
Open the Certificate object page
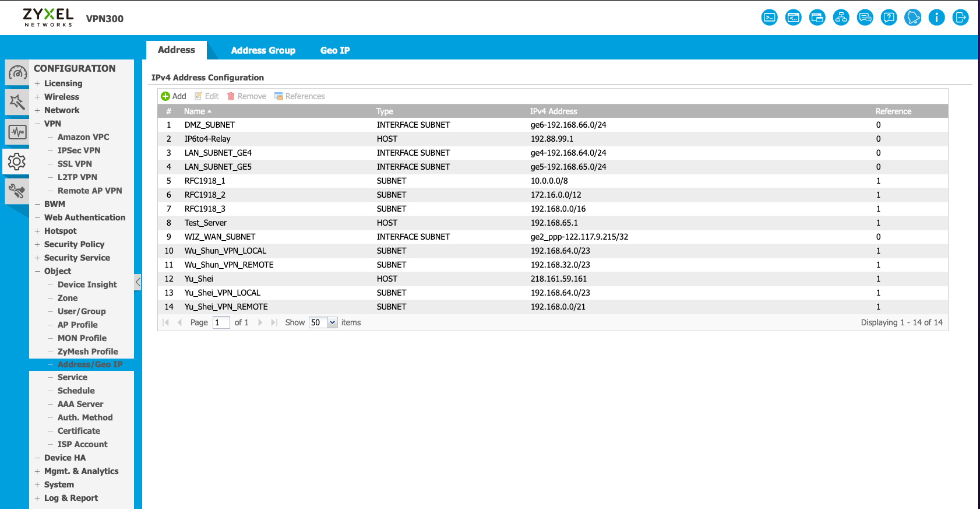click(x=79, y=431)
